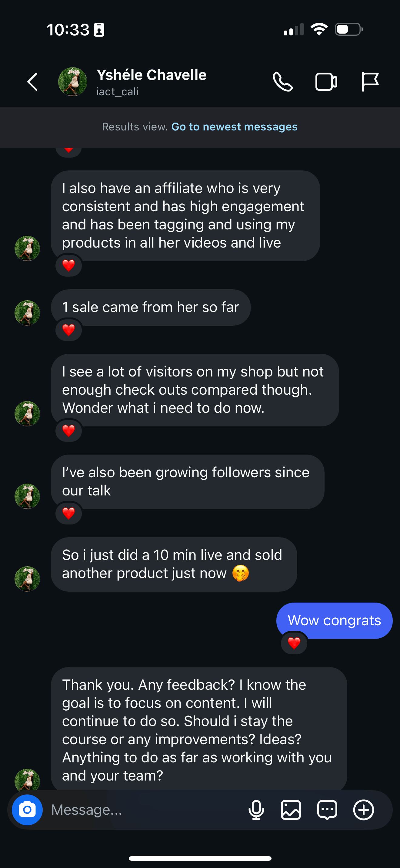Select the 'Wow congrats' sent message bubble

[x=334, y=620]
